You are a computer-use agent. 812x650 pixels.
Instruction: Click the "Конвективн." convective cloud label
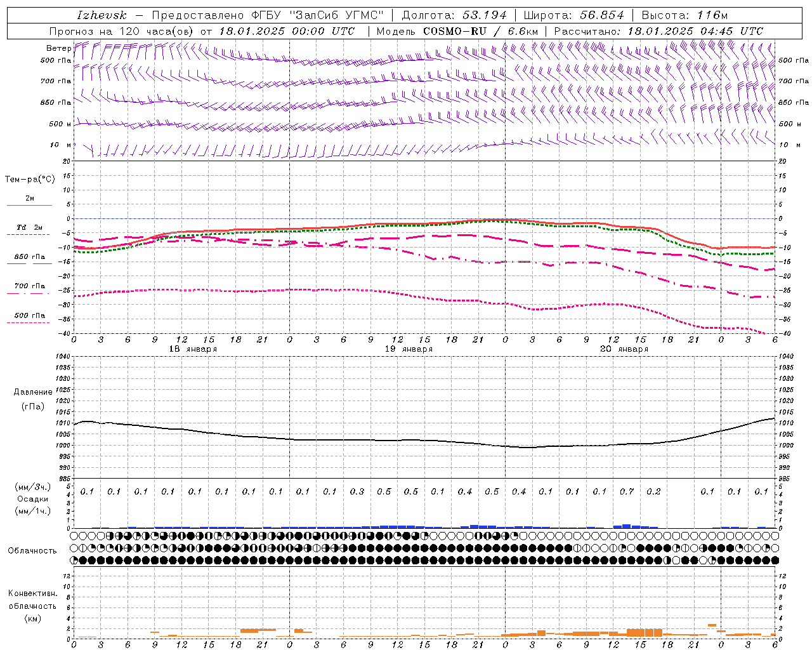point(32,594)
